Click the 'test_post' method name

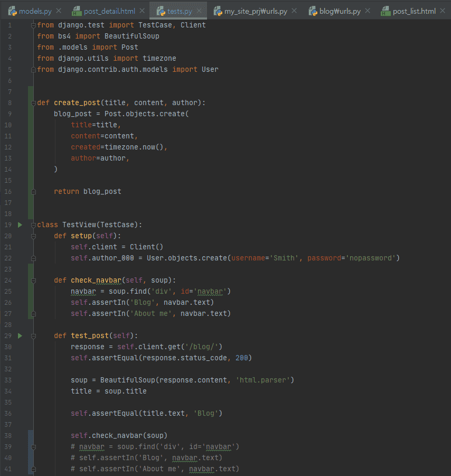click(90, 336)
